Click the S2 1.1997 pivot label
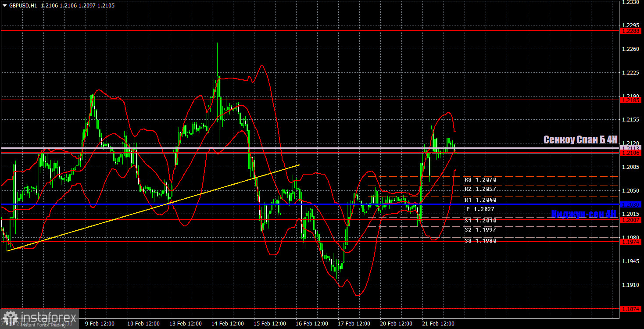This screenshot has height=329, width=644. pos(480,230)
